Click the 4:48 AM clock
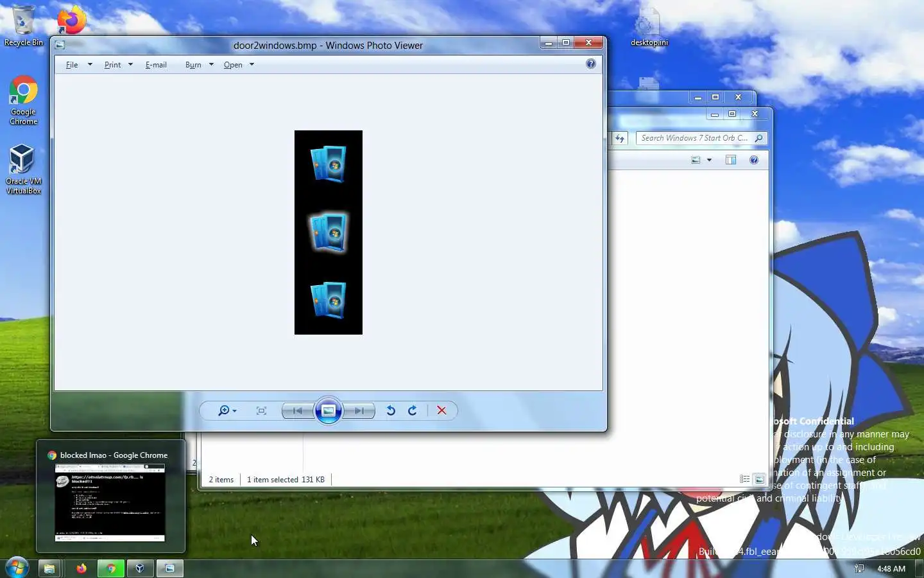924x578 pixels. coord(891,568)
